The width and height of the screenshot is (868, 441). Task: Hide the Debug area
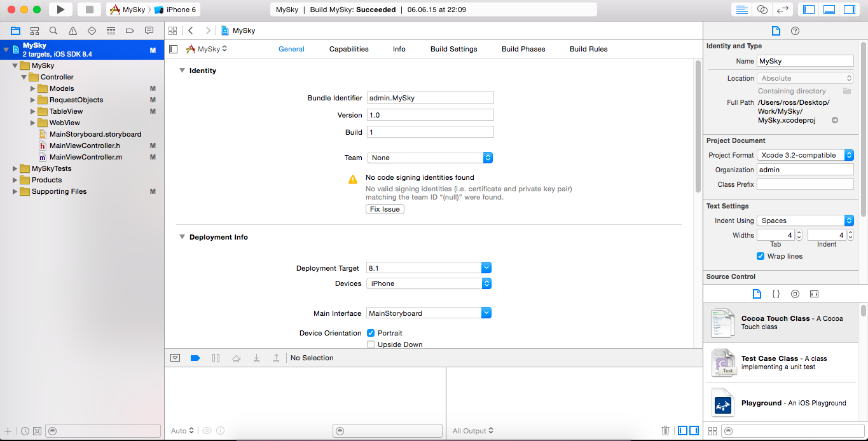829,10
